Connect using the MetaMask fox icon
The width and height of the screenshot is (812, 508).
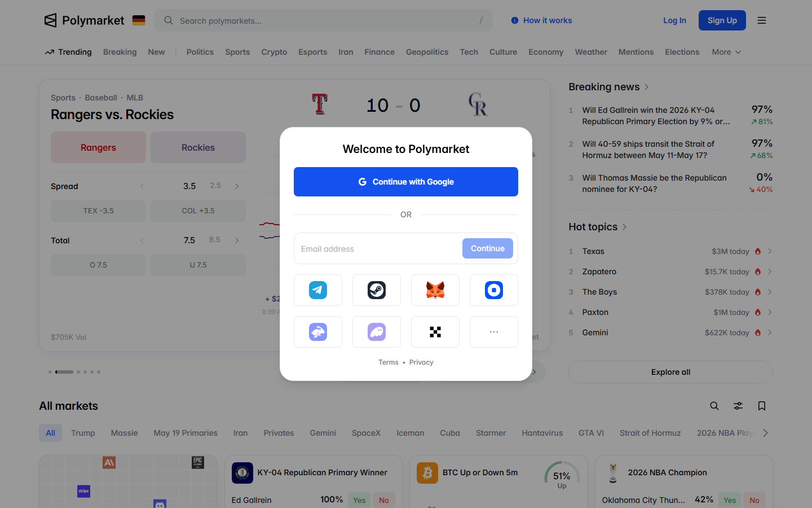[x=435, y=290]
